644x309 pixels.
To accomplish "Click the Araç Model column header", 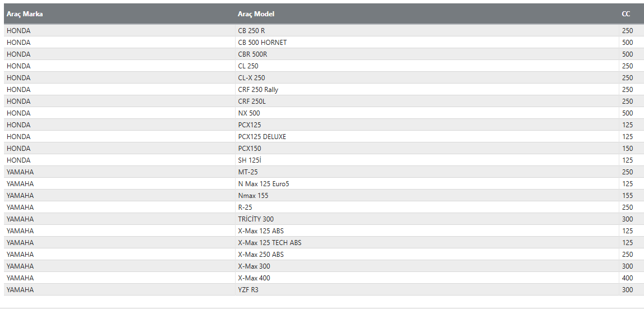I will click(x=256, y=14).
